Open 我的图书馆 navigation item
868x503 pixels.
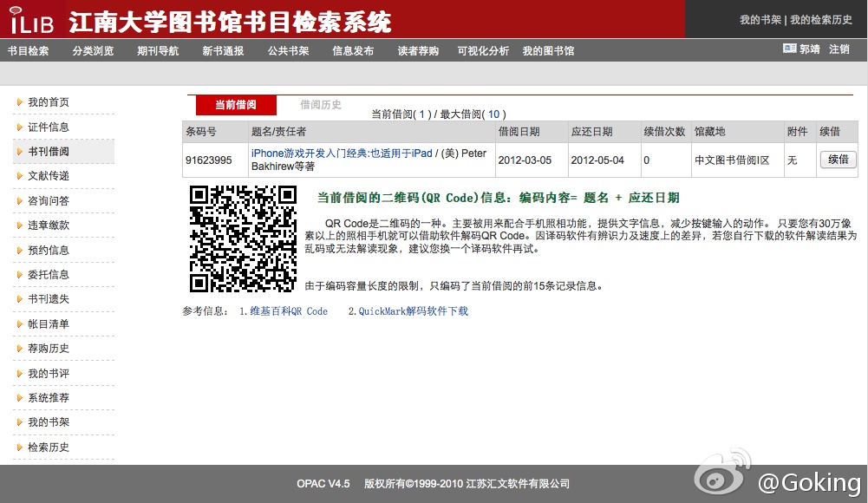click(548, 51)
